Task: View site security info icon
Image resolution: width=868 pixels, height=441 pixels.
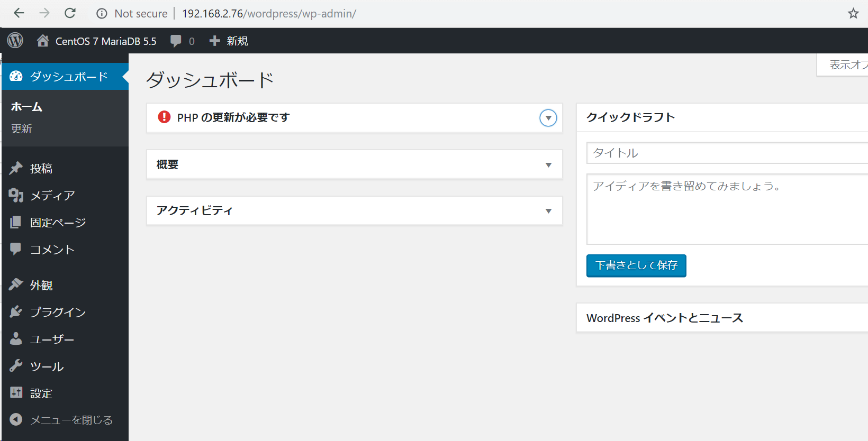Action: 102,14
